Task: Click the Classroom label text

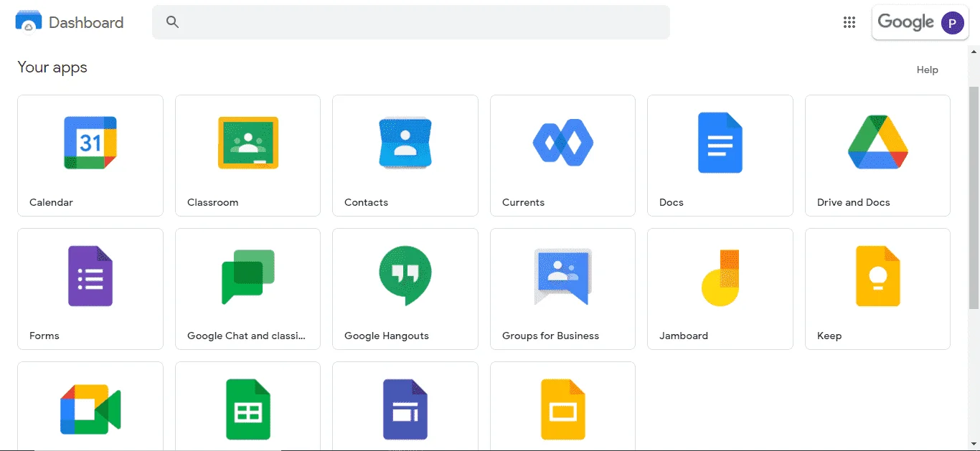Action: point(212,202)
